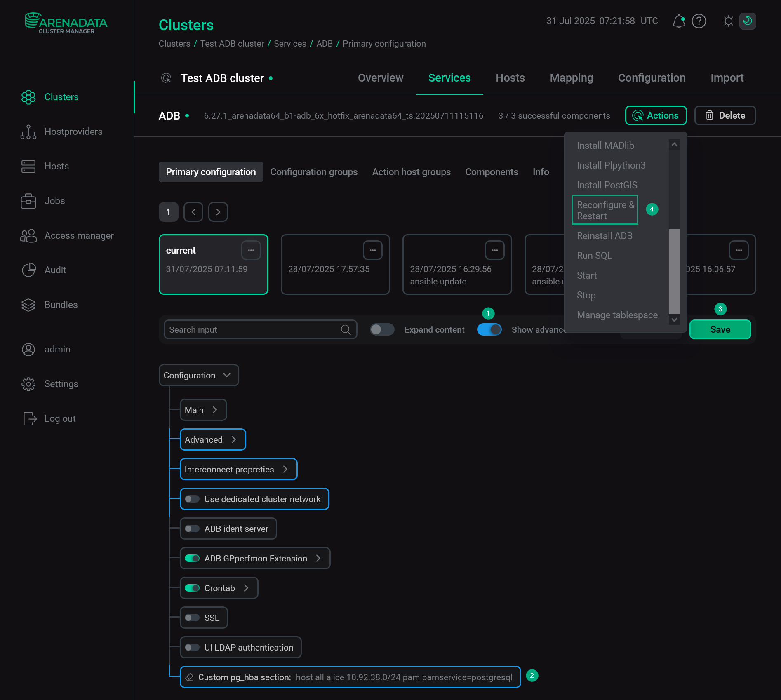Click the Arenadata Cluster Manager logo
This screenshot has width=781, height=700.
tap(66, 23)
